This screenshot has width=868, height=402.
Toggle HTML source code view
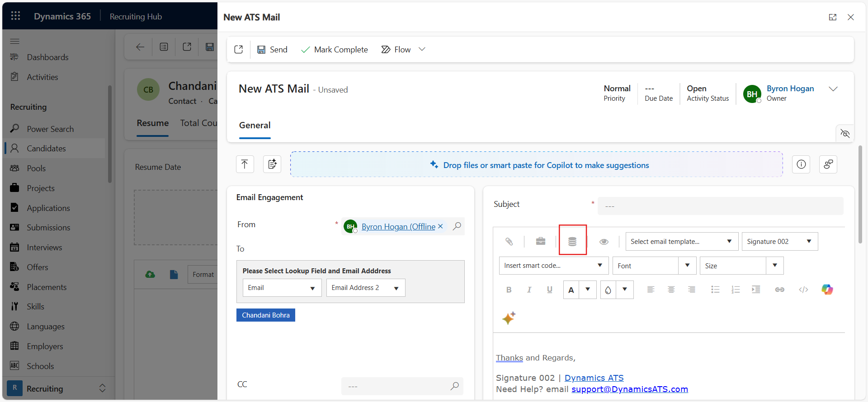coord(803,290)
